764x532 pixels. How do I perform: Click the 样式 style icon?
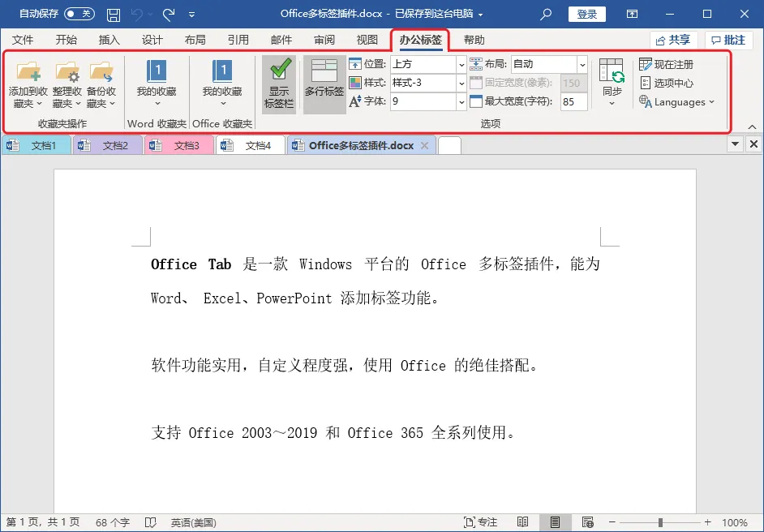[x=355, y=83]
